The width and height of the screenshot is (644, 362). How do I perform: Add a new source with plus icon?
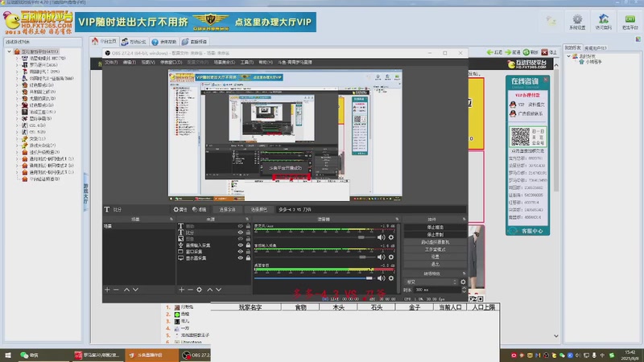[182, 290]
